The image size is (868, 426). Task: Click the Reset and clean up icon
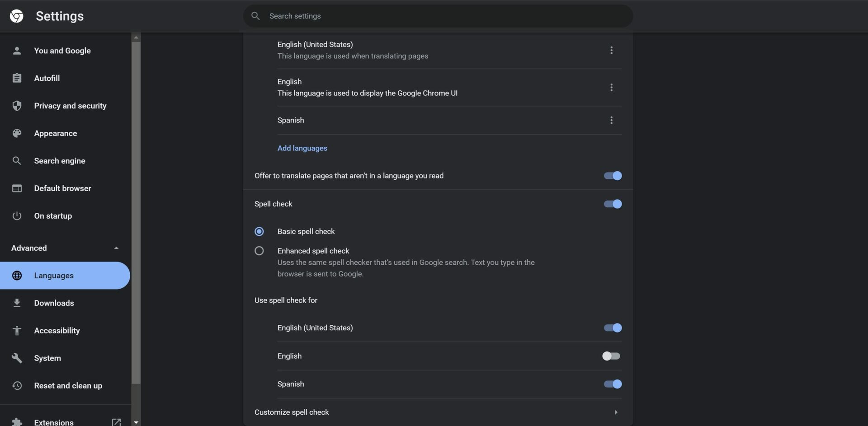[x=17, y=386]
